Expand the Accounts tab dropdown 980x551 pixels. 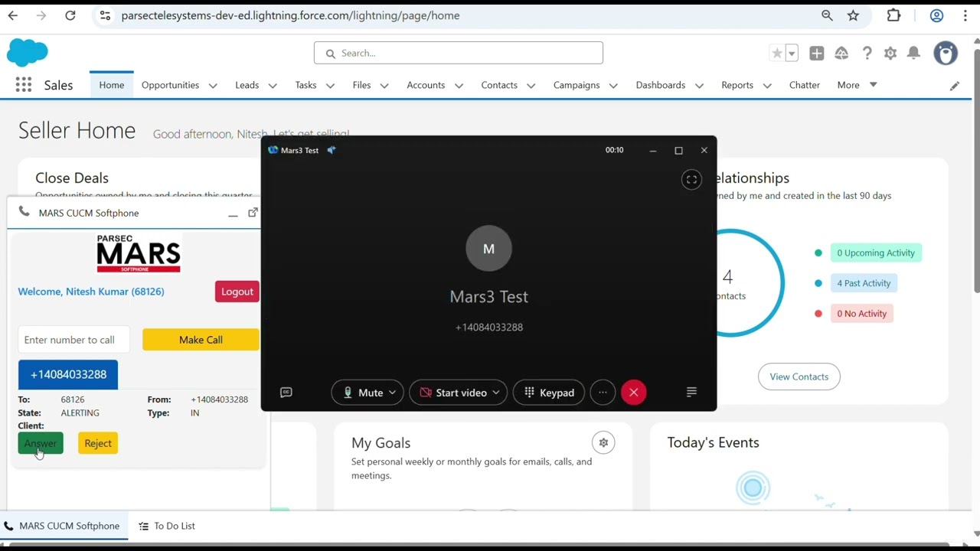tap(459, 86)
